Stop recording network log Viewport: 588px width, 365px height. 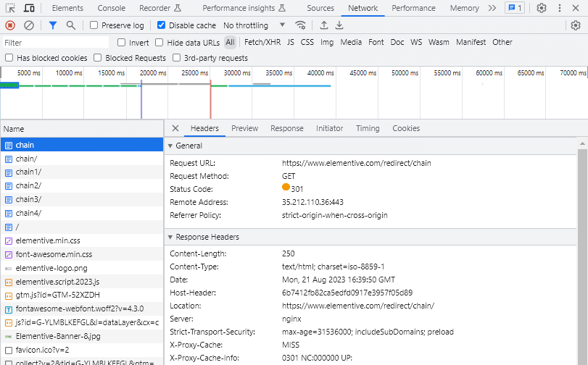click(x=10, y=25)
